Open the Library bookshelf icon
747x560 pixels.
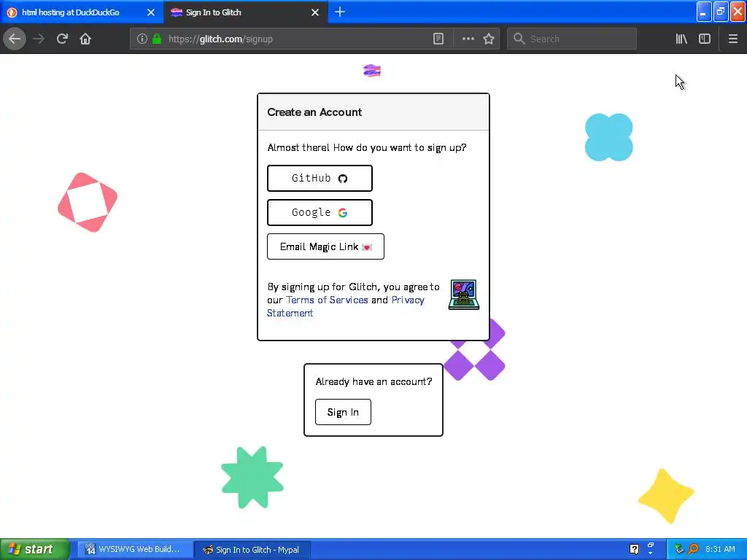click(x=681, y=39)
